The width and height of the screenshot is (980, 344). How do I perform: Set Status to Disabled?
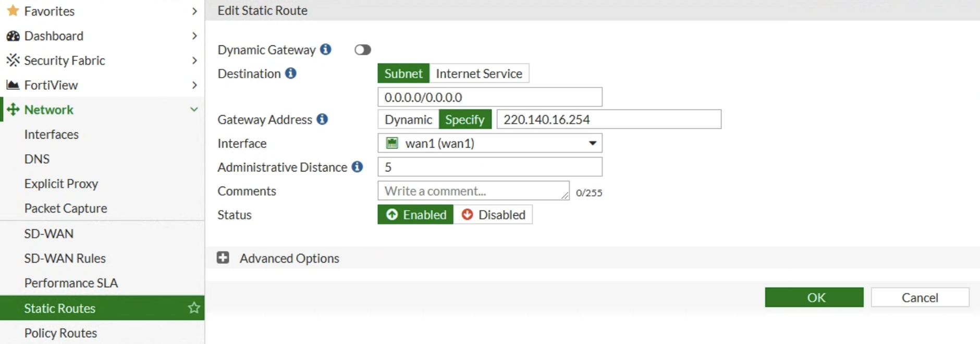[x=493, y=215]
